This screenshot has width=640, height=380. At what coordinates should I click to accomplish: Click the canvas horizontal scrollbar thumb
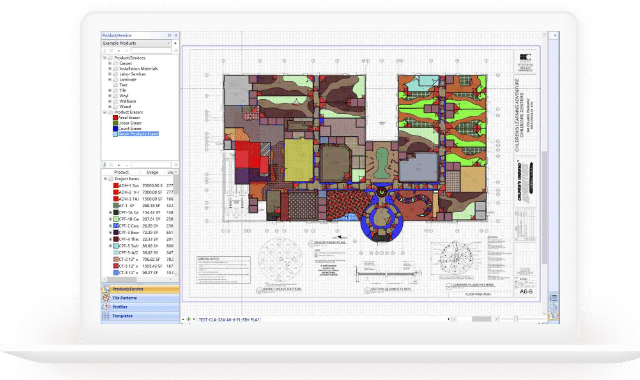481,319
